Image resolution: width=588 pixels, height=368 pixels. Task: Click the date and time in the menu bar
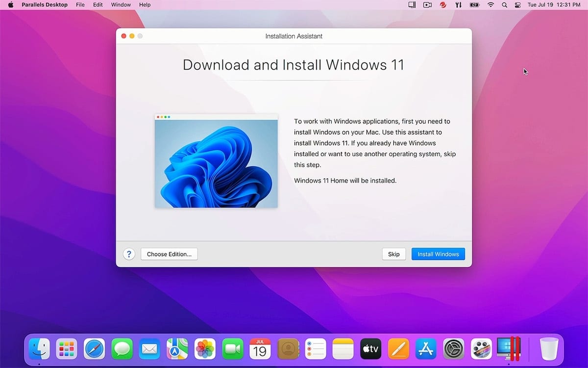(554, 5)
